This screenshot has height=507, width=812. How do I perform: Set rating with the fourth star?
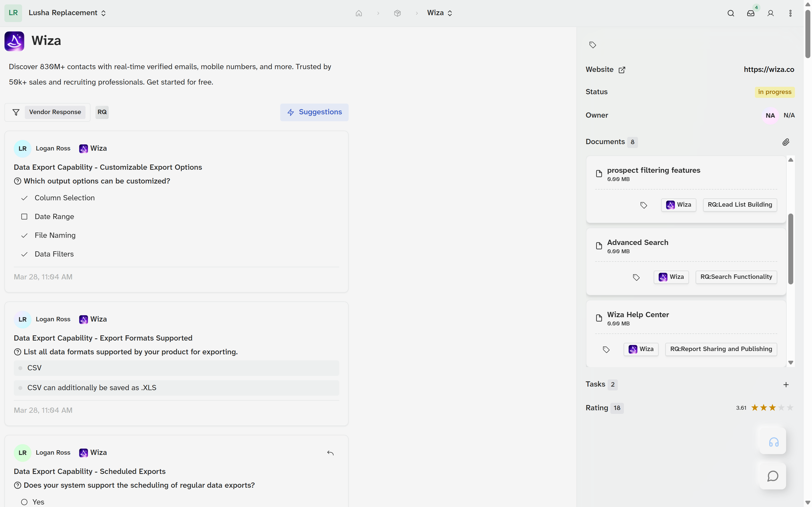(781, 408)
